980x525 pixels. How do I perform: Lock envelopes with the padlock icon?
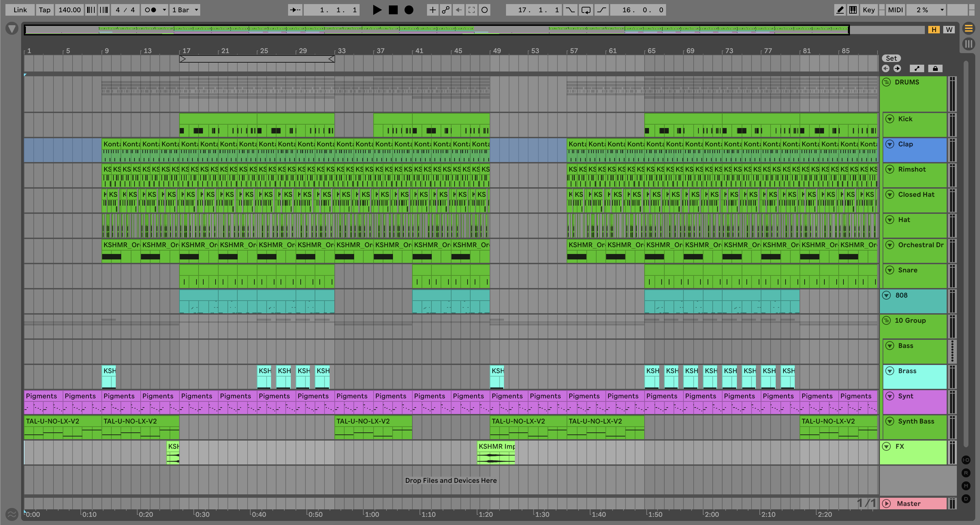coord(935,68)
